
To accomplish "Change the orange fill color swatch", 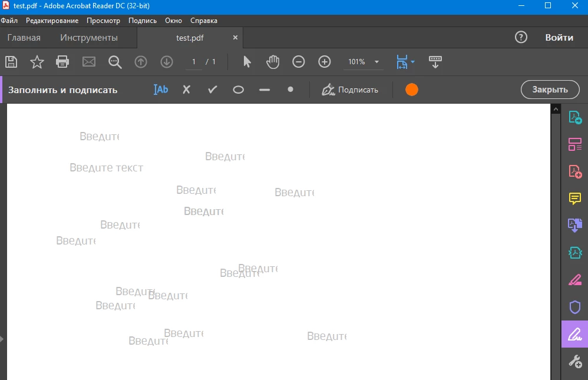I will coord(411,90).
